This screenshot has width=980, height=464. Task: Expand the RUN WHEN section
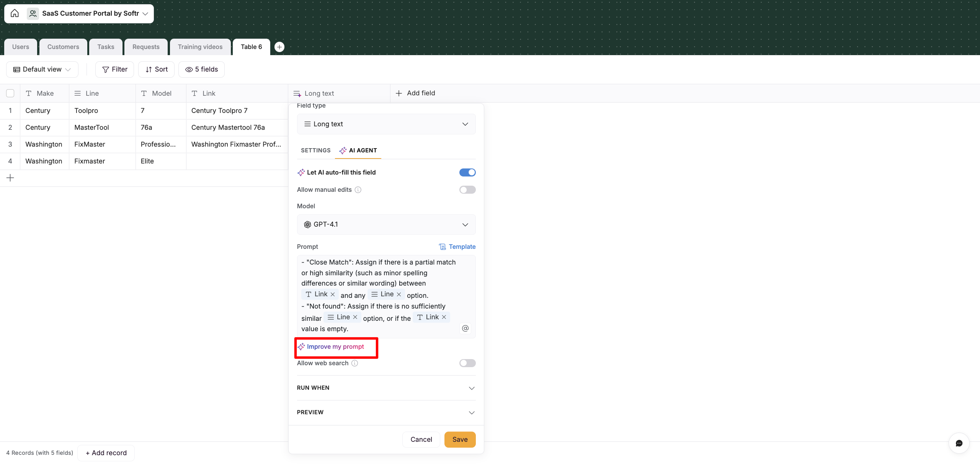click(x=386, y=388)
